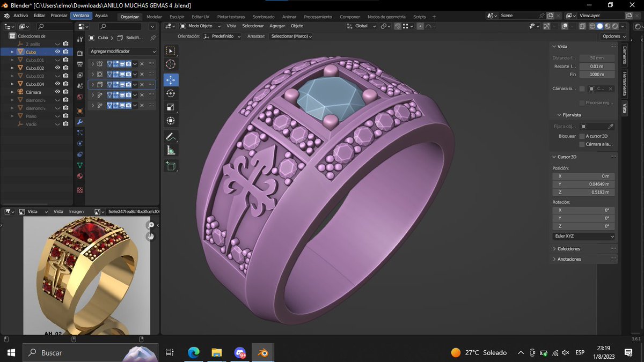Screen dimensions: 644x362
Task: Pick object with the Fijar vista eyedropper
Action: coord(610,127)
